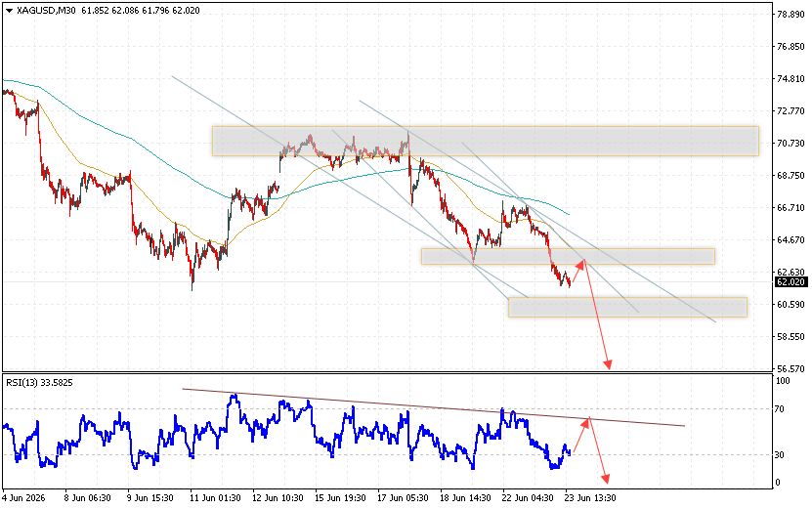Click the 62.630 price axis label
This screenshot has width=812, height=509.
click(791, 273)
